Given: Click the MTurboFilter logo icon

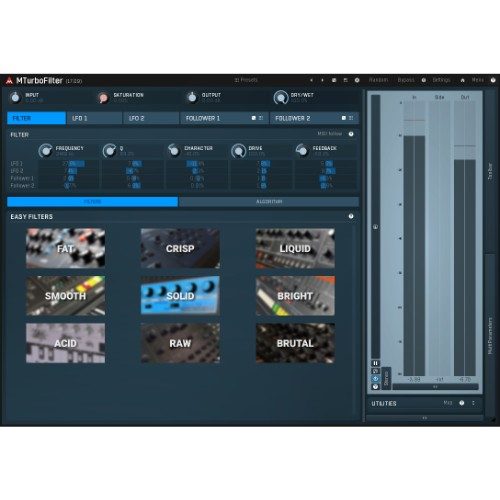Looking at the screenshot, I should click(9, 80).
